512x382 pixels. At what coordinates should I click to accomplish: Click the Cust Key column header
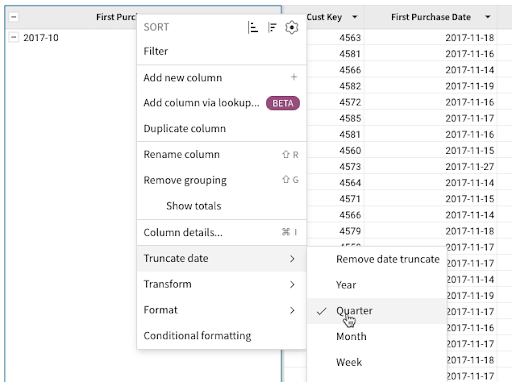point(324,17)
